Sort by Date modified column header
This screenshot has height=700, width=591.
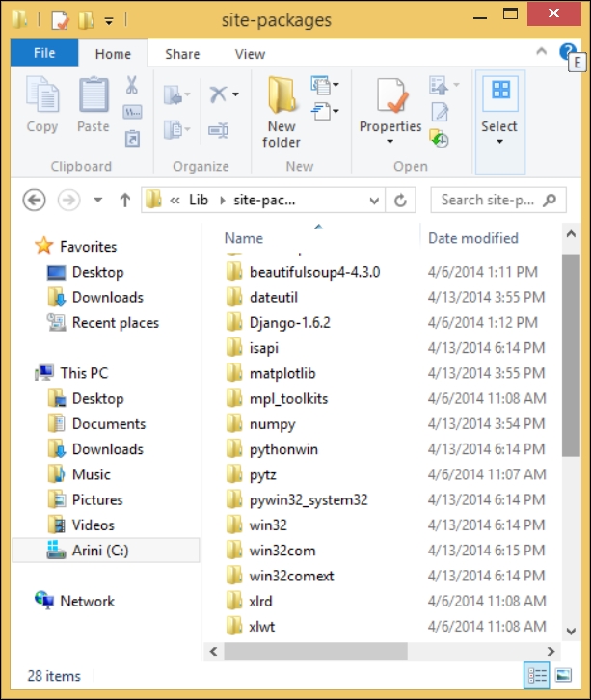(473, 238)
